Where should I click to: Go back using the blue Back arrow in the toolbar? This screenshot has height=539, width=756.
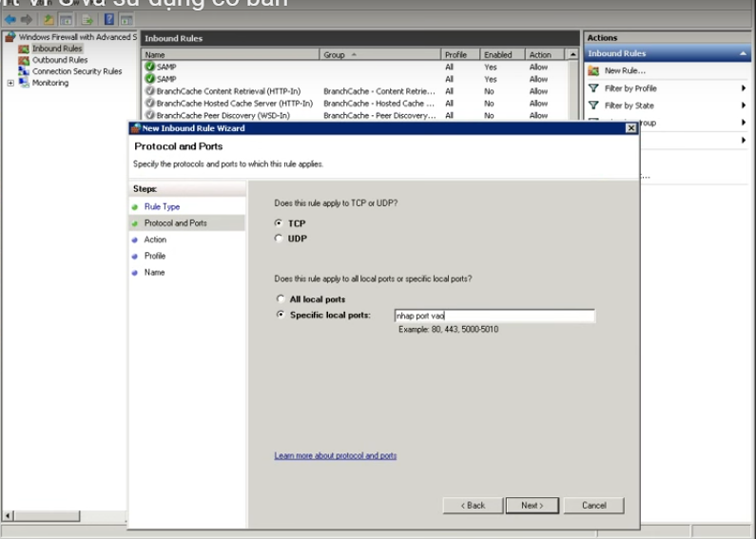10,20
